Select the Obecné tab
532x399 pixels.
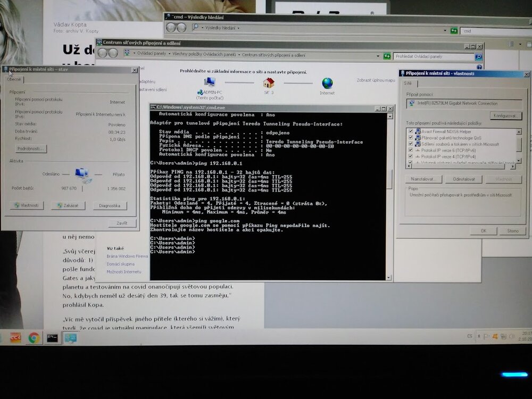(14, 79)
